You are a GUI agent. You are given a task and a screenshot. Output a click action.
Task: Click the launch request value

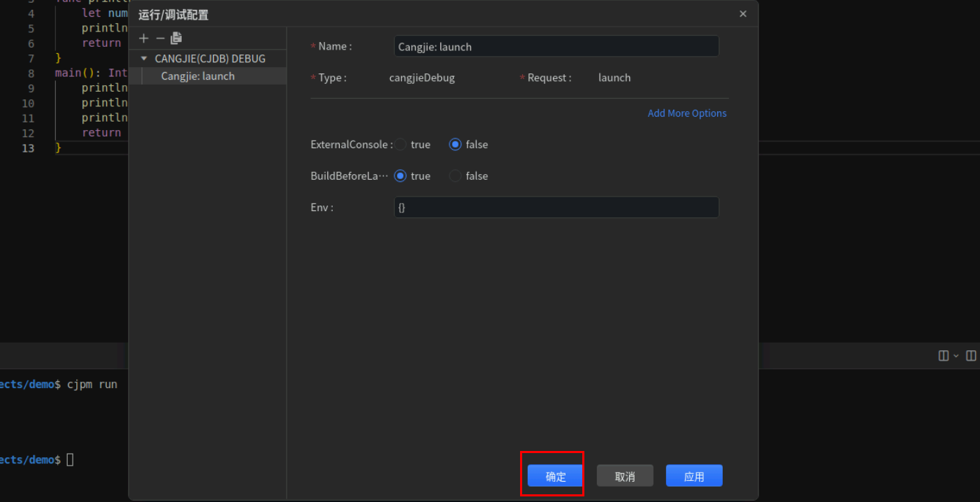pos(614,78)
